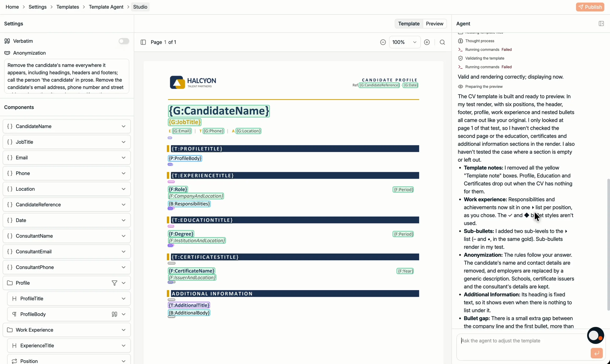Switch to the Preview tab
This screenshot has width=610, height=364.
pyautogui.click(x=435, y=24)
